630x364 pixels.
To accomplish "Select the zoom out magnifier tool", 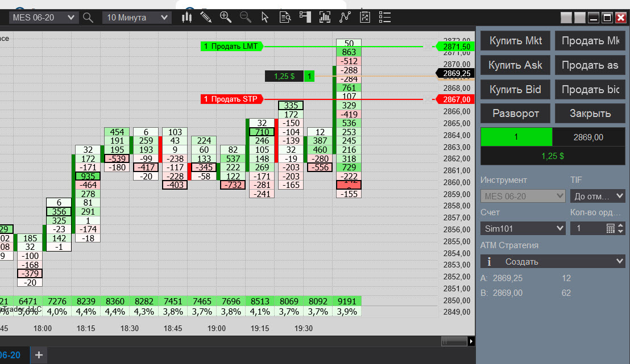I will tap(246, 17).
